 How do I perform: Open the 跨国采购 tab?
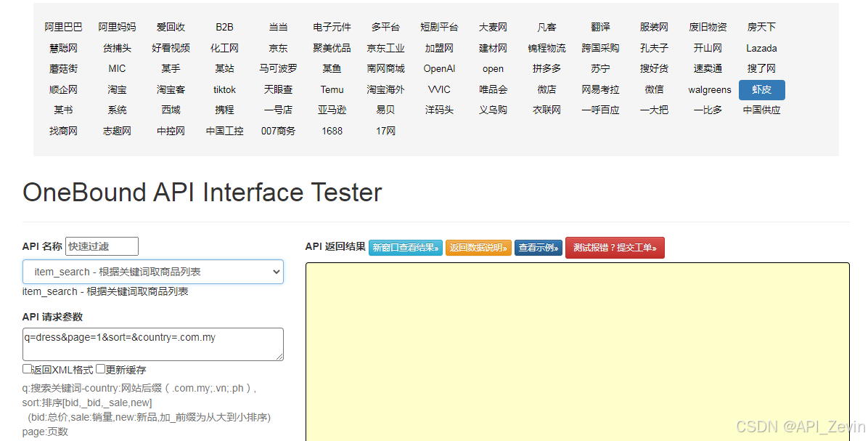[x=600, y=48]
